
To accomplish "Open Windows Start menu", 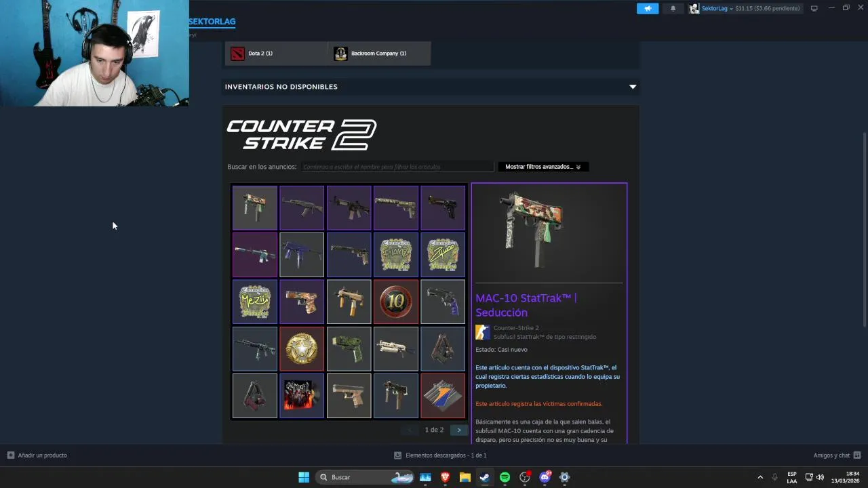I will 304,477.
